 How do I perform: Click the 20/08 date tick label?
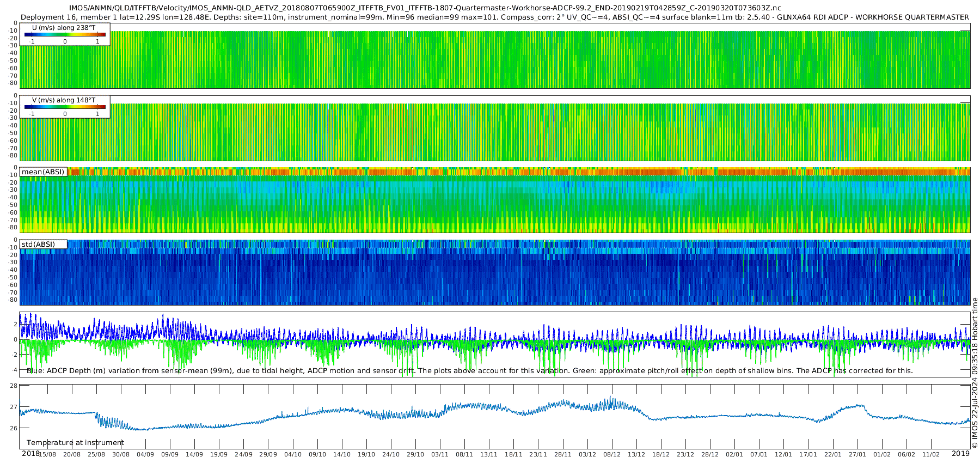coord(72,454)
